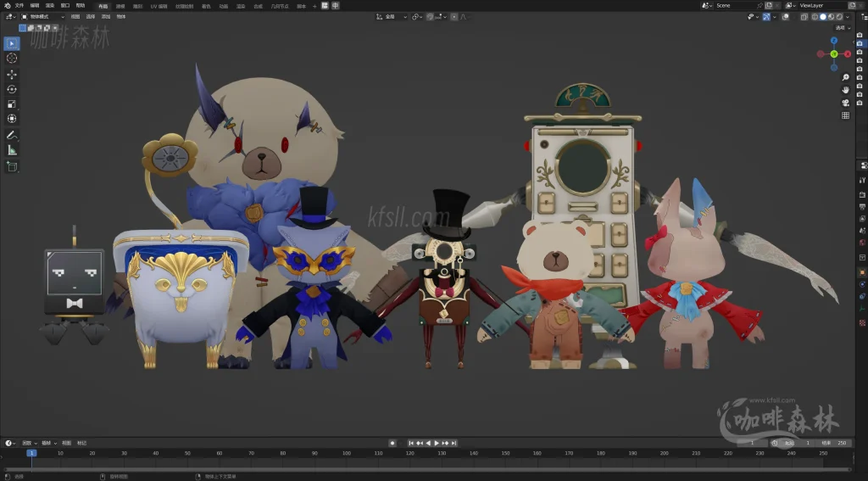
Task: Open the Render (渲染) menu
Action: [50, 6]
